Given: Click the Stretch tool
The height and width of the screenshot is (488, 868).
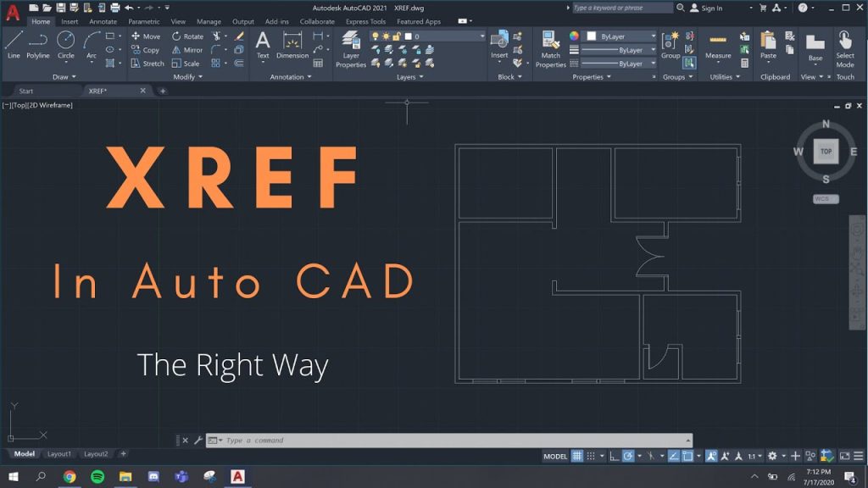Looking at the screenshot, I should pyautogui.click(x=147, y=64).
